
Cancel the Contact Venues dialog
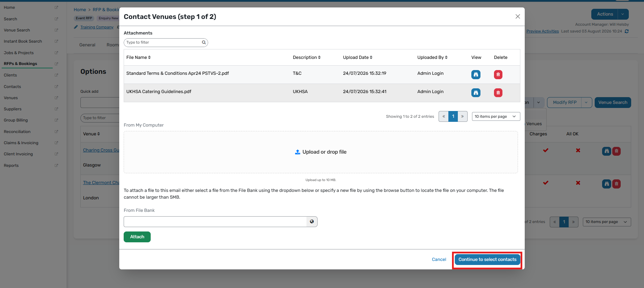(x=439, y=260)
